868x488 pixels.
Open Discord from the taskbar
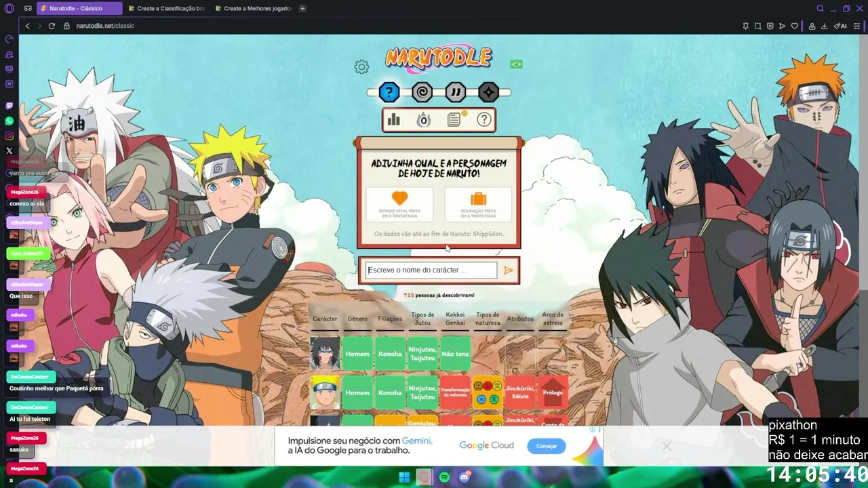coord(465,477)
